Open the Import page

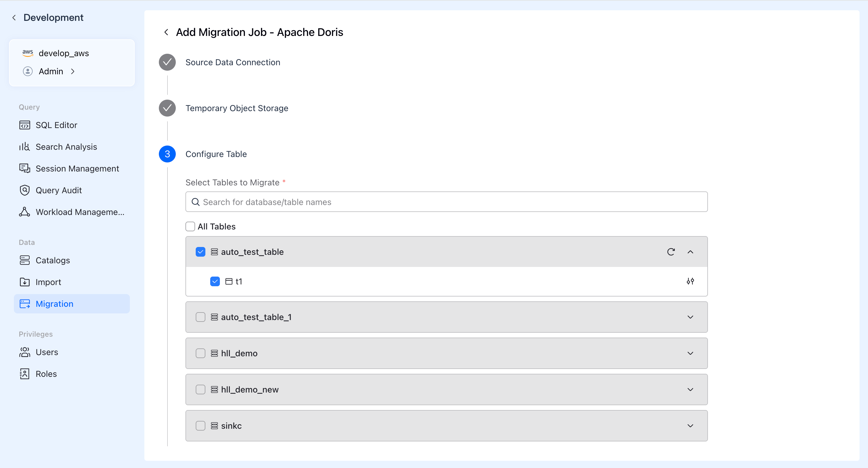(x=48, y=282)
